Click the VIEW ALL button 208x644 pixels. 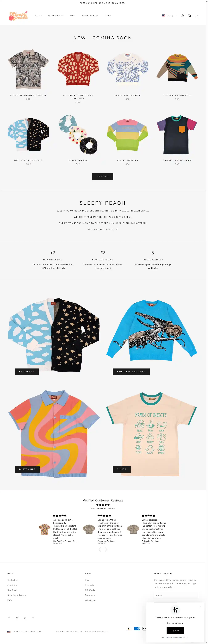point(103,177)
